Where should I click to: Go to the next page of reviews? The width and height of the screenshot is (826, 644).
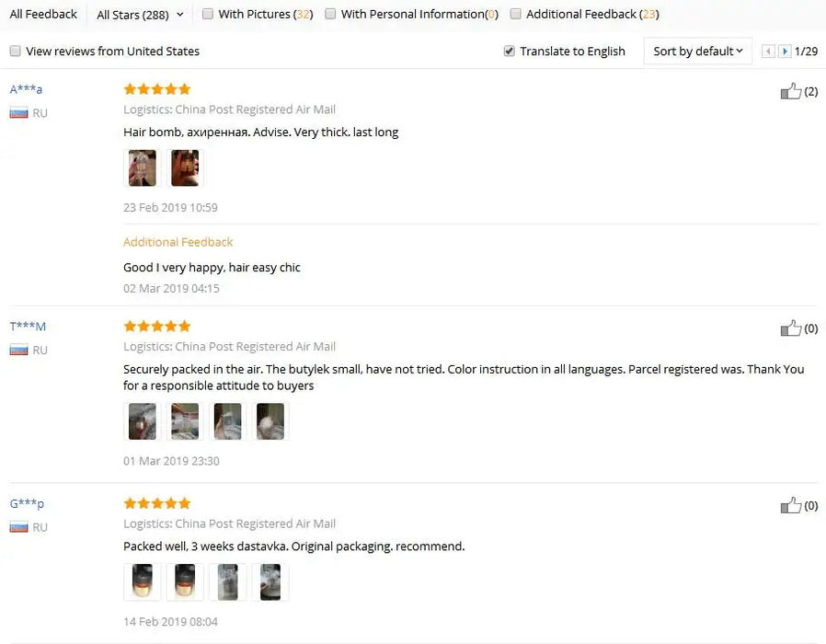[x=783, y=52]
